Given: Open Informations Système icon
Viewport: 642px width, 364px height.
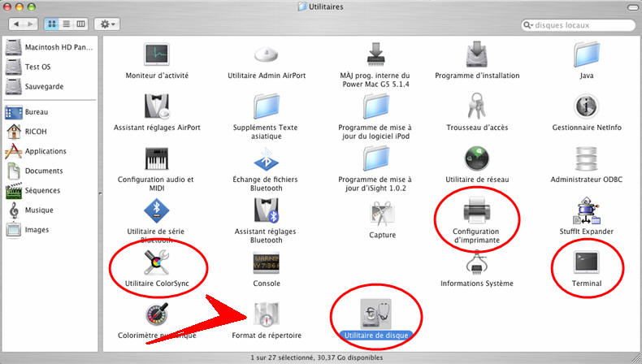Looking at the screenshot, I should [x=476, y=262].
